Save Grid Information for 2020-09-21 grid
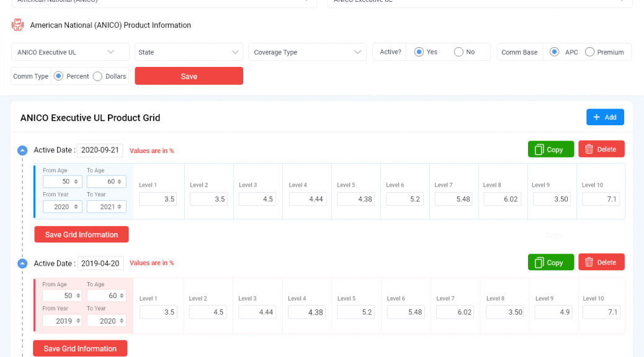Viewport: 644px width, 357px height. pyautogui.click(x=81, y=235)
